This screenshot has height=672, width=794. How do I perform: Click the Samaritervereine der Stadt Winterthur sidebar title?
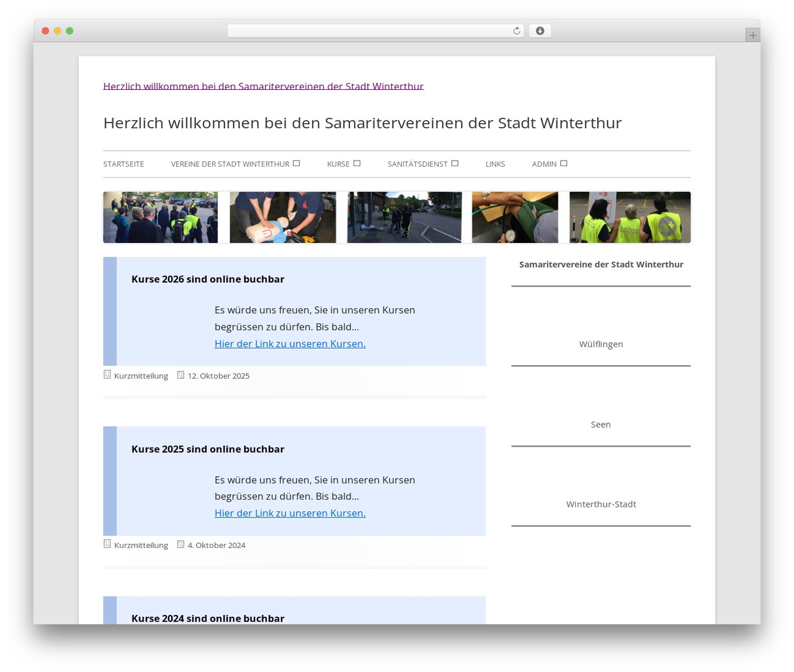(x=601, y=264)
